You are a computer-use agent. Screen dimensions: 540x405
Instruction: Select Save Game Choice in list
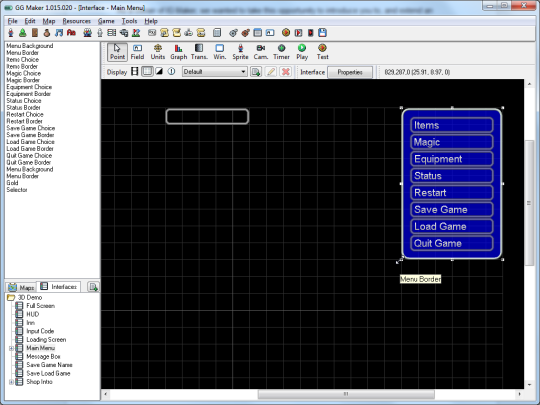pos(31,128)
